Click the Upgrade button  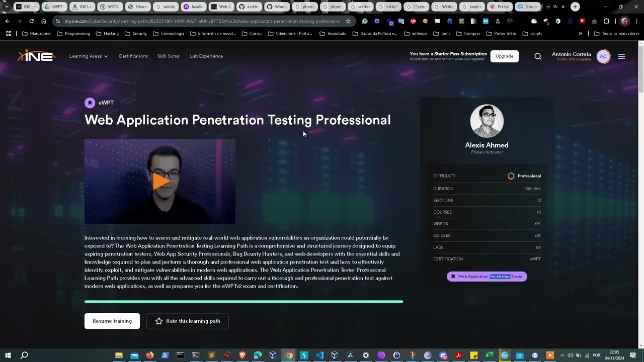(x=504, y=56)
